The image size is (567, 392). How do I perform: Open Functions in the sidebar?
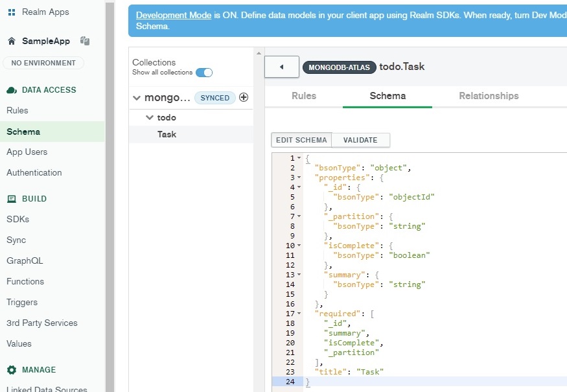tap(25, 281)
